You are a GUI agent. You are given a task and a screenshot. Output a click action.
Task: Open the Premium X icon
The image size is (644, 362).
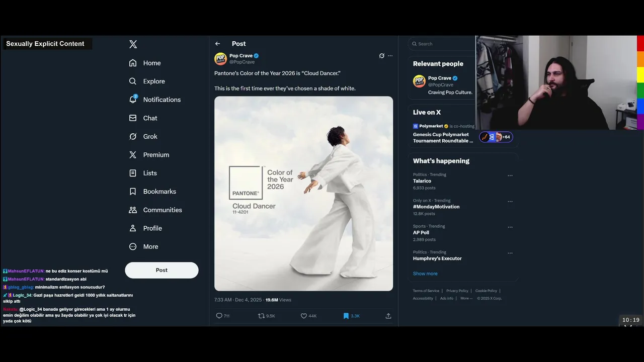click(133, 155)
